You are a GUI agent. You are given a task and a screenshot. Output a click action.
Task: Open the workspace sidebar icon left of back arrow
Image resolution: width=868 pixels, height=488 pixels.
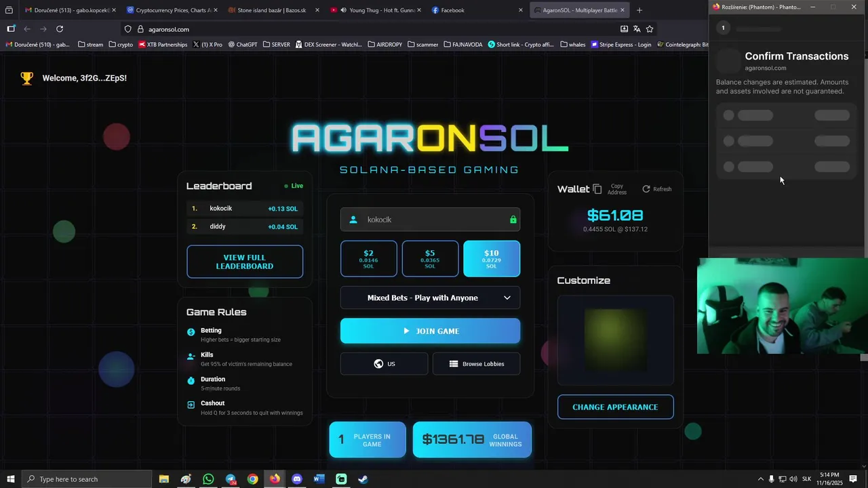[11, 29]
